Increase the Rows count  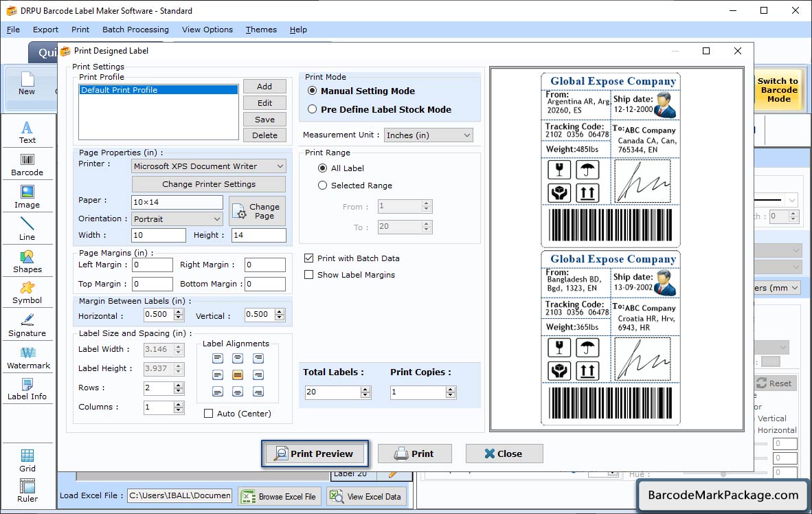[x=179, y=385]
